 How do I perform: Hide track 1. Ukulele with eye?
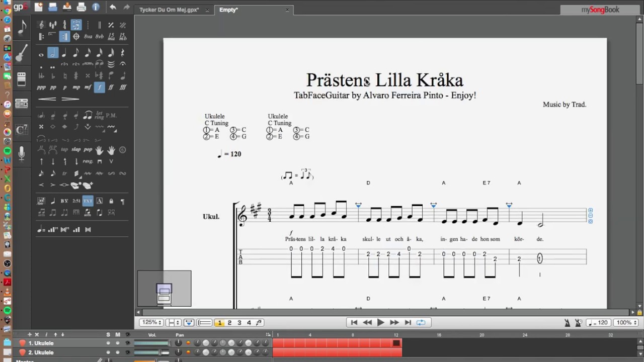[127, 343]
